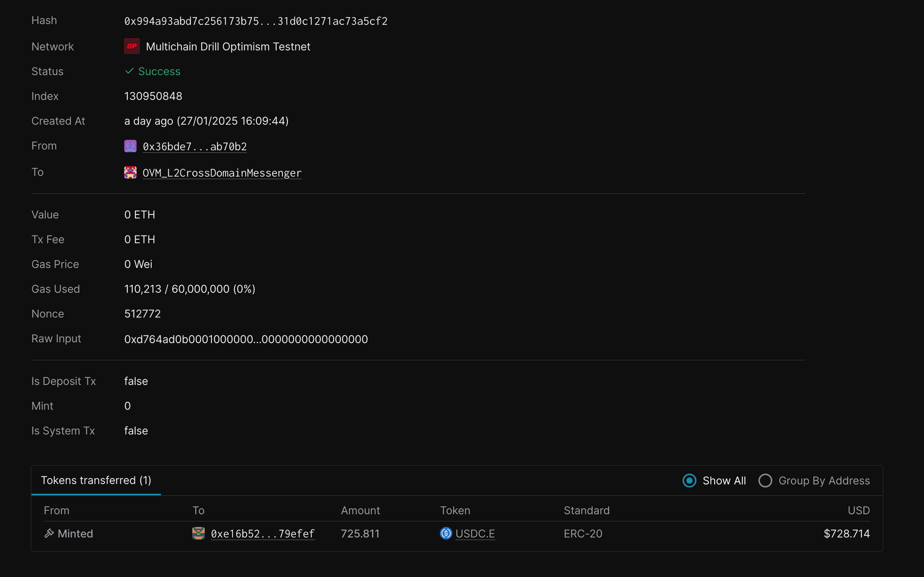Click the Success status text

point(159,71)
